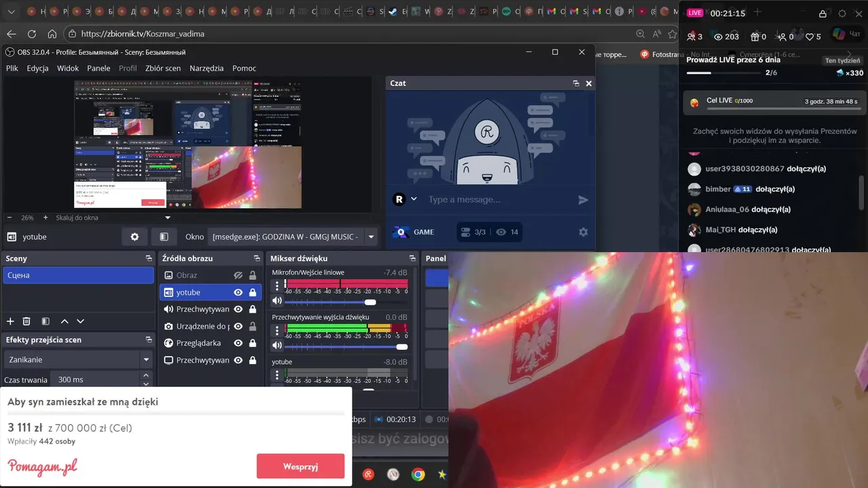Hide the Przeglądarka source
This screenshot has height=488, width=868.
[x=238, y=343]
